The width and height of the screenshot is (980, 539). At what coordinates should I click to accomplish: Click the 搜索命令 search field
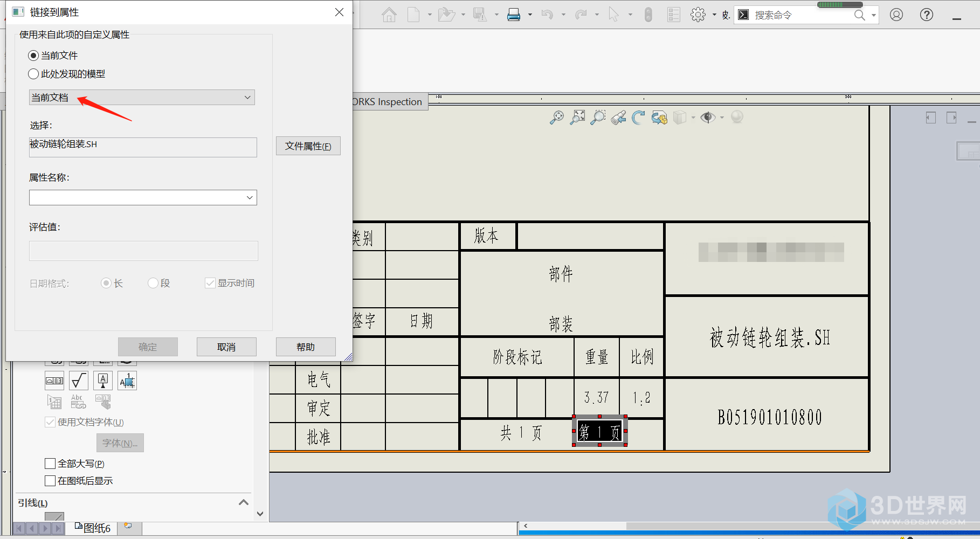(802, 15)
